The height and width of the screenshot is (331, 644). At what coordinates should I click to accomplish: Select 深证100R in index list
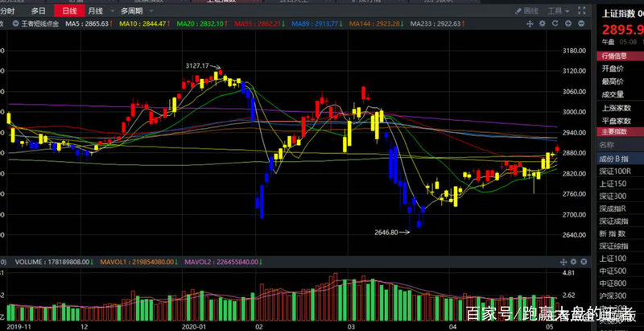[618, 171]
